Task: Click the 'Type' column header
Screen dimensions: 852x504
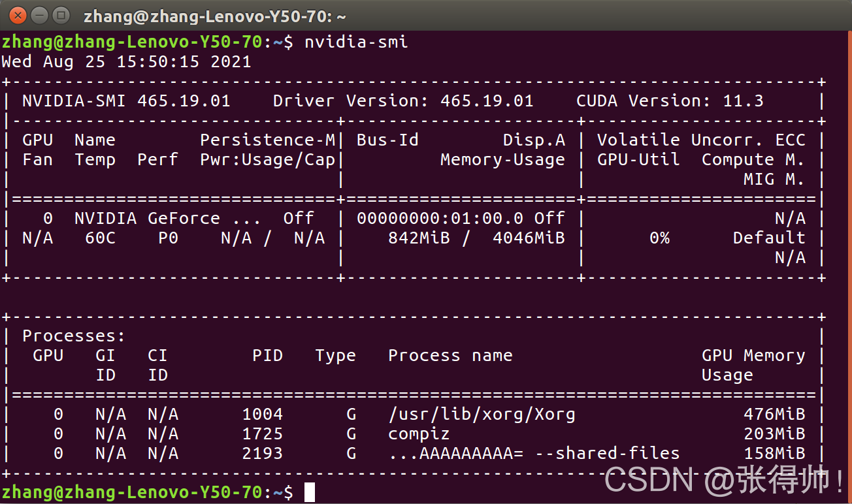Action: pos(335,356)
